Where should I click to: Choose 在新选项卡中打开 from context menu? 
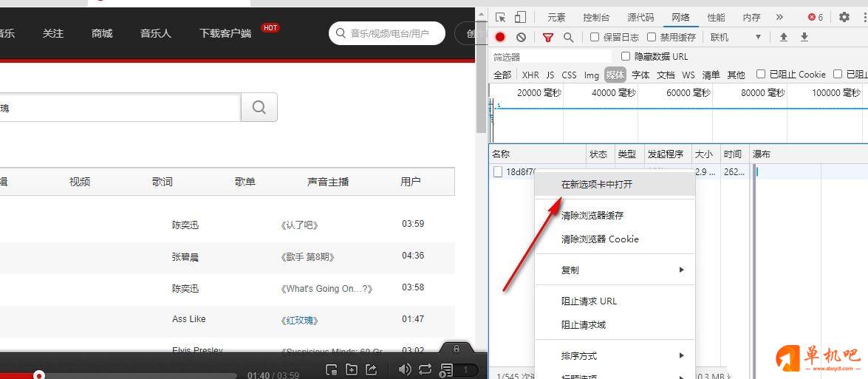tap(615, 185)
